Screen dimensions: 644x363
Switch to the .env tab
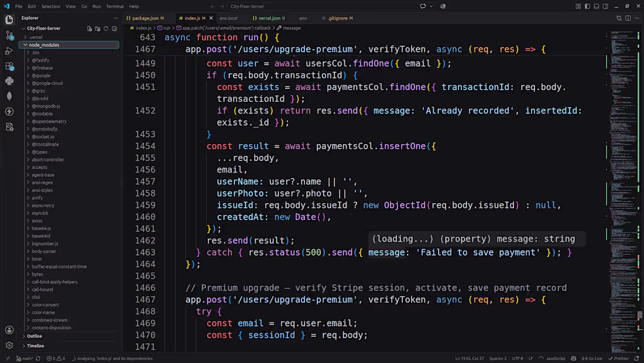click(303, 18)
